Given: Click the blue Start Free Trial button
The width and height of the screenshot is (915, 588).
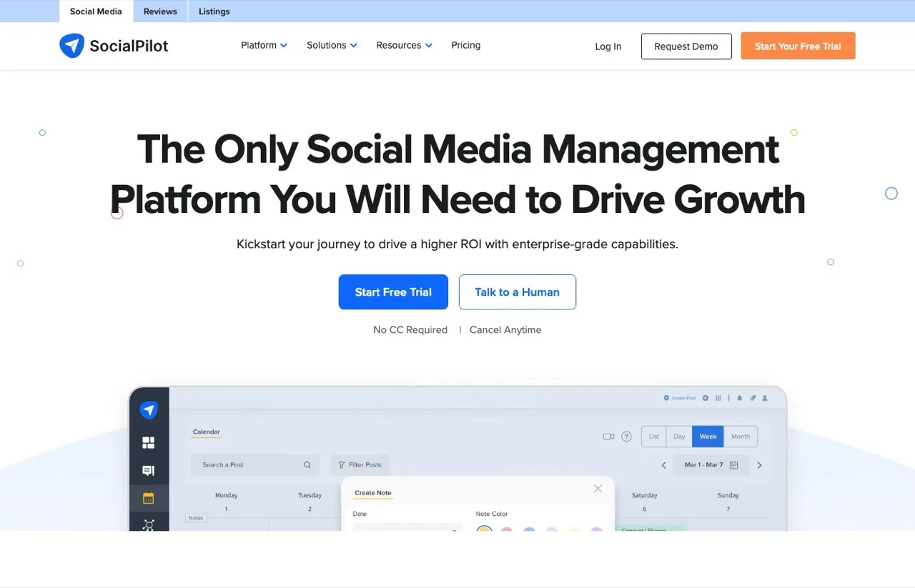Looking at the screenshot, I should point(393,292).
